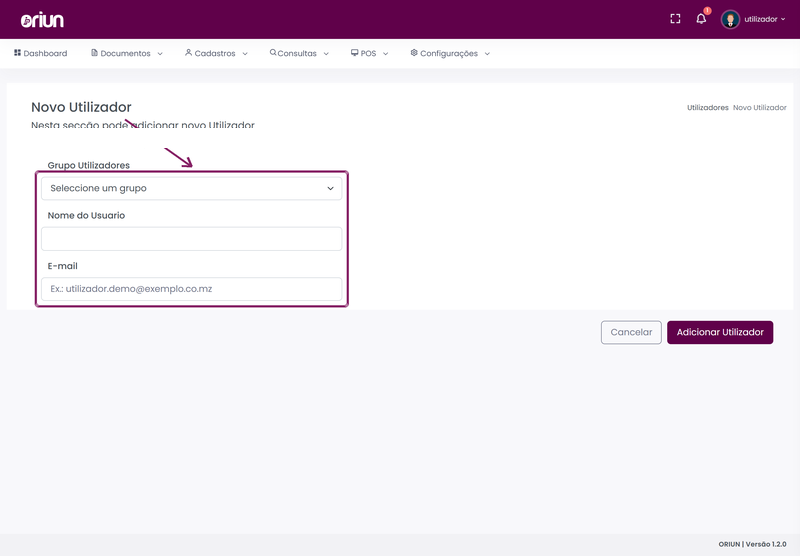
Task: Open the Consultas menu
Action: coord(299,53)
